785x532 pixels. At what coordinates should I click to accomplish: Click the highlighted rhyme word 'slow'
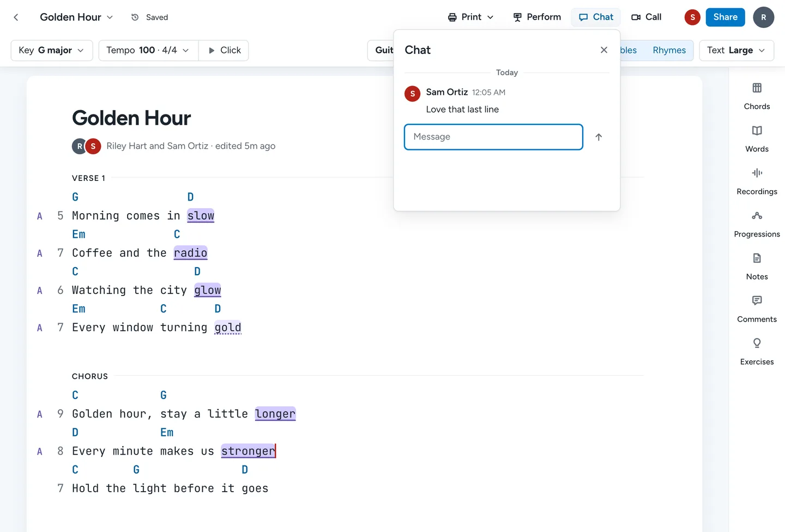(201, 216)
